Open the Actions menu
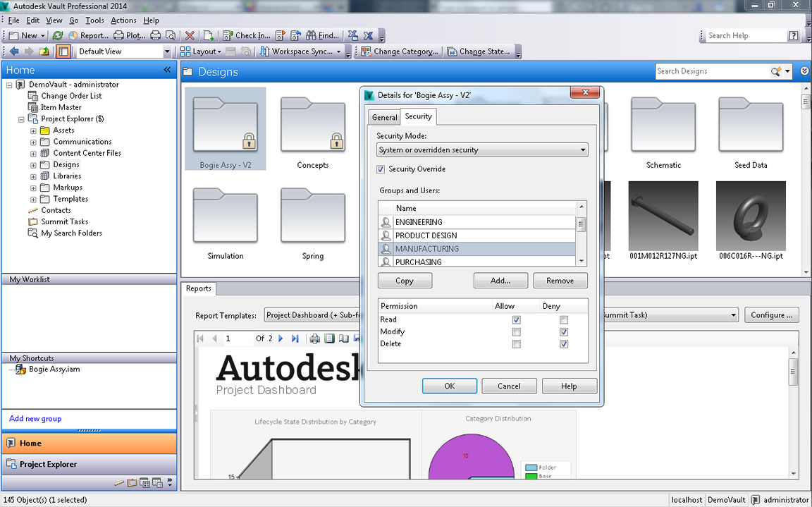Image resolution: width=812 pixels, height=507 pixels. click(x=123, y=20)
